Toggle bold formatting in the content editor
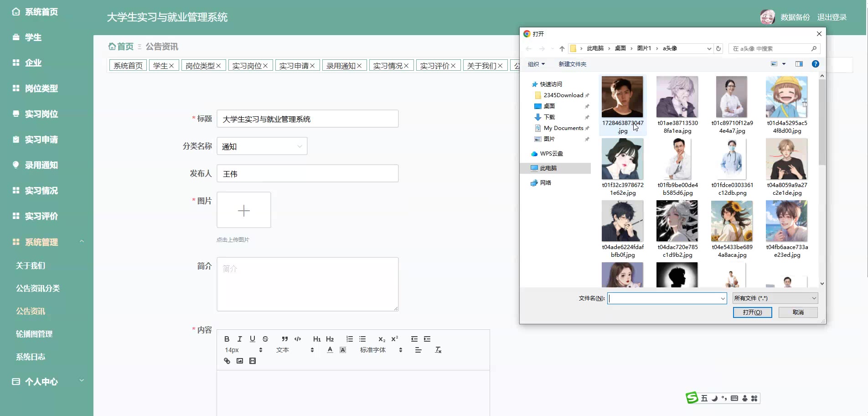 click(x=227, y=339)
